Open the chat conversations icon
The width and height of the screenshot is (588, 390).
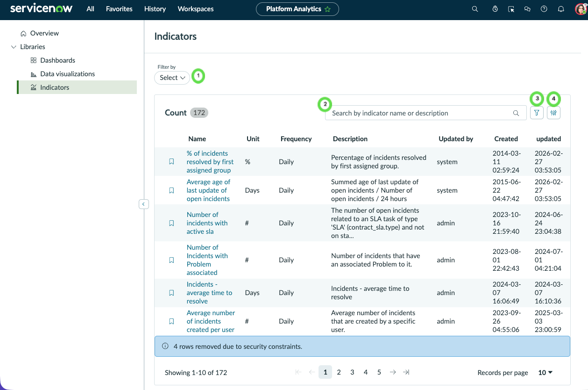click(527, 9)
